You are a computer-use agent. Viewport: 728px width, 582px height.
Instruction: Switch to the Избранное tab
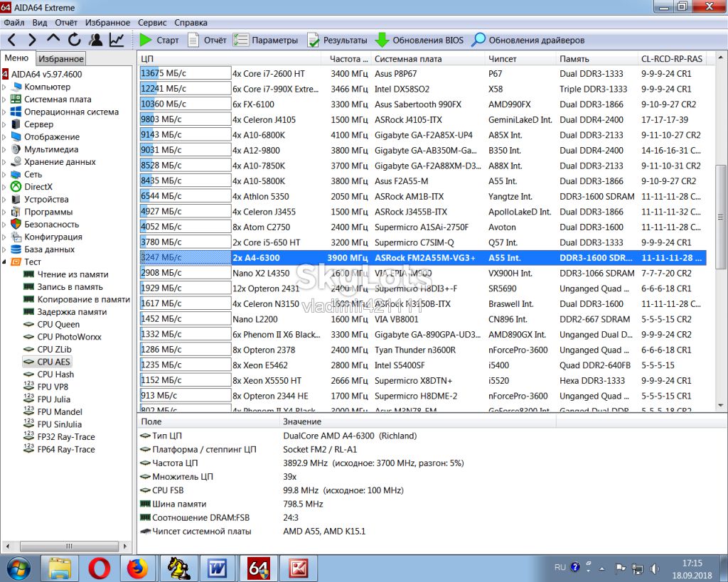[x=61, y=59]
